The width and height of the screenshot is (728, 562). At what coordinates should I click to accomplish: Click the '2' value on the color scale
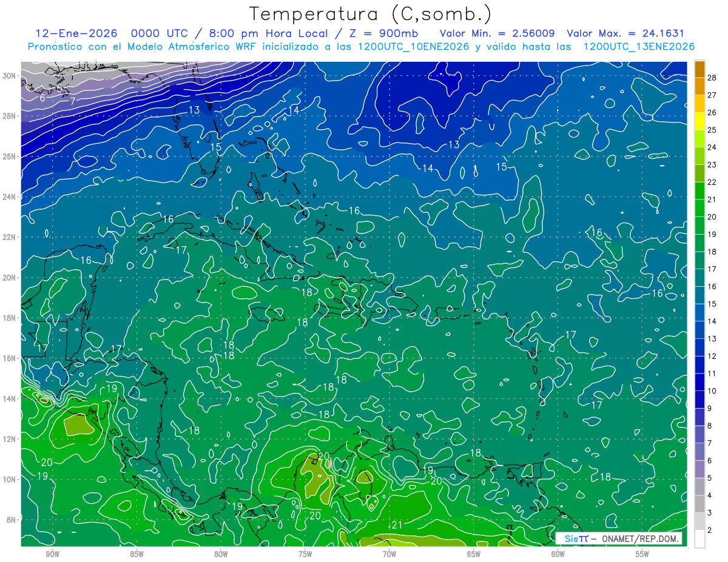tap(710, 530)
